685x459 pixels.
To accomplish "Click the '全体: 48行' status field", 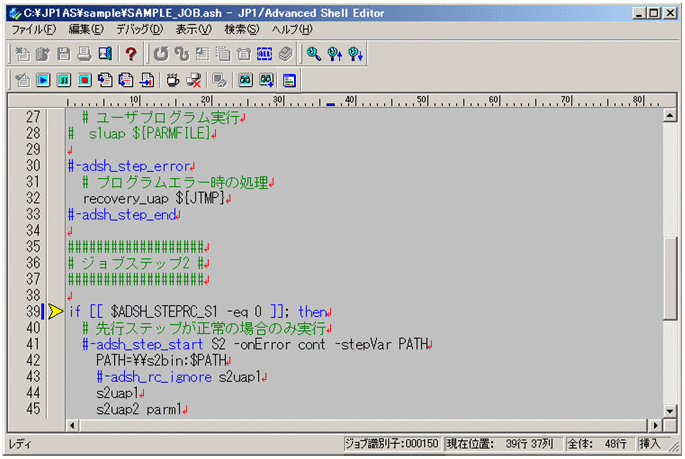I will (599, 444).
